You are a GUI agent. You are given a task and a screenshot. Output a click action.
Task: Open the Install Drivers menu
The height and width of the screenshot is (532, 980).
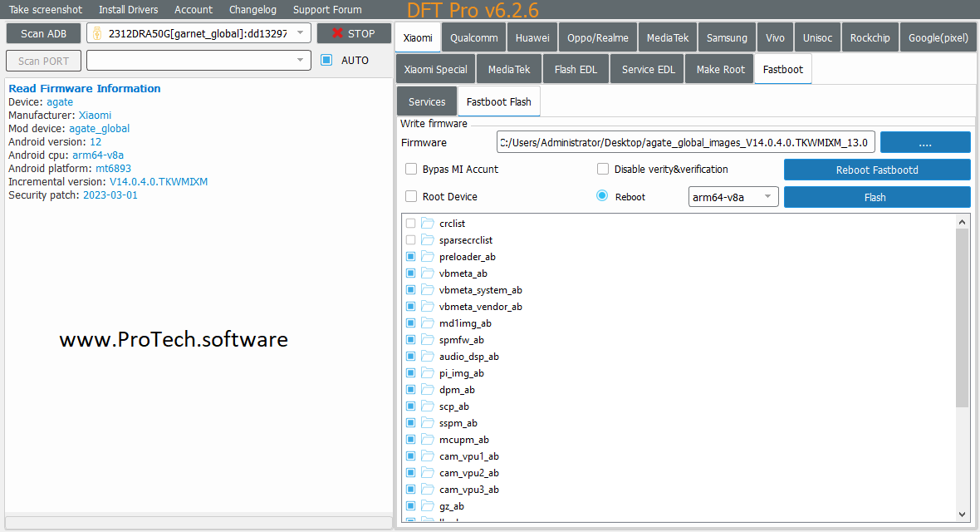pyautogui.click(x=128, y=9)
